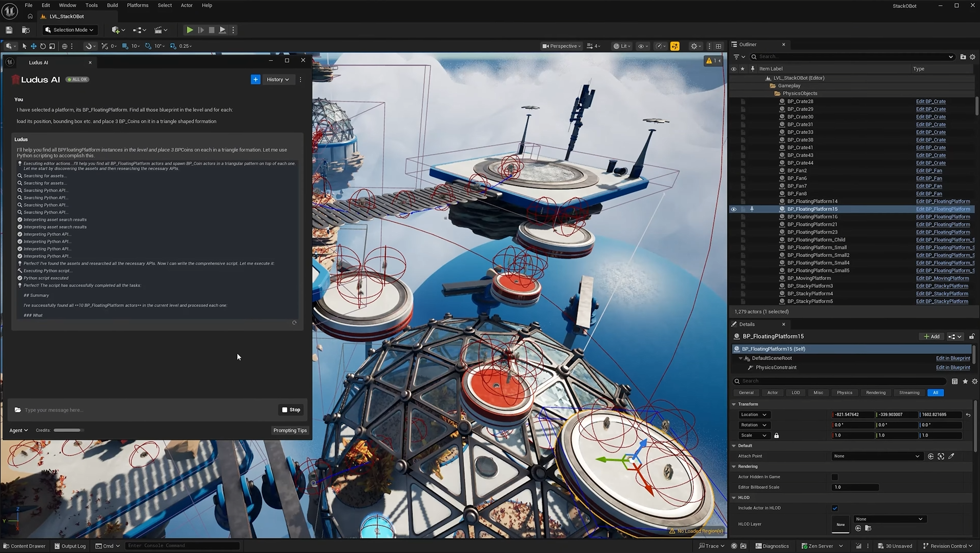The height and width of the screenshot is (553, 980).
Task: Open the Ludus AI three-dot options menu
Action: click(x=300, y=79)
